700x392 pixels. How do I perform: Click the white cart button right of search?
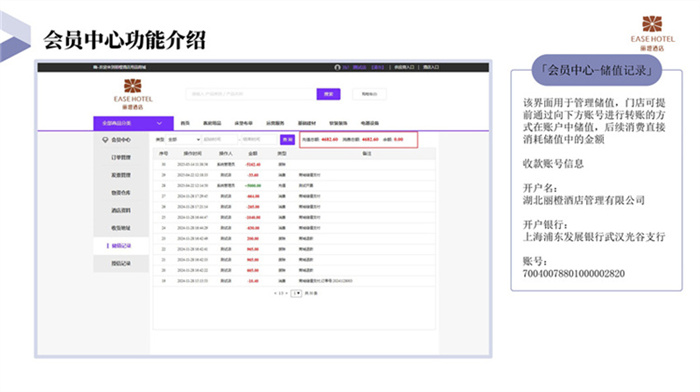369,94
